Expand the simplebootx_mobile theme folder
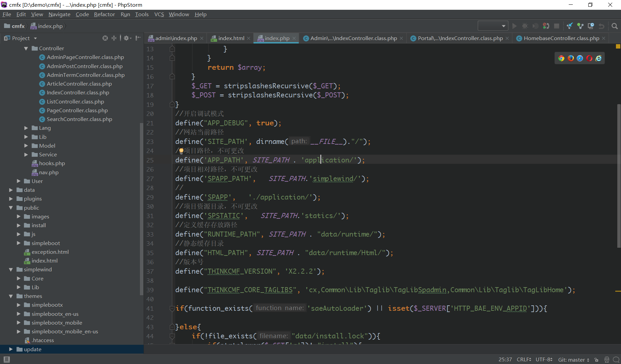This screenshot has width=621, height=364. point(19,323)
